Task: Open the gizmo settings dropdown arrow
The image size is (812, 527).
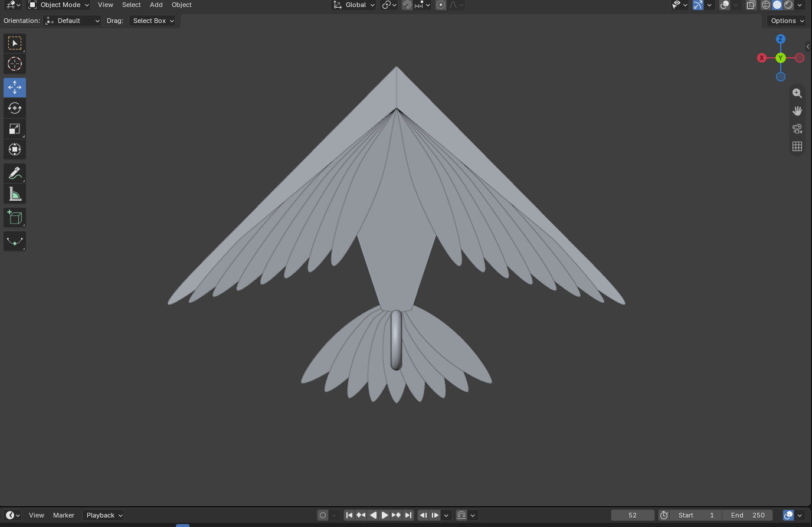Action: (x=709, y=5)
